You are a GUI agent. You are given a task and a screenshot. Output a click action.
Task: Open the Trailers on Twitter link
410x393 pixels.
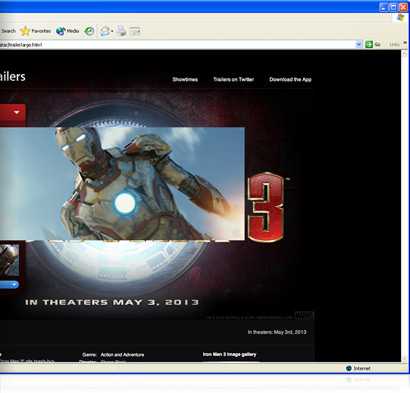pos(233,79)
